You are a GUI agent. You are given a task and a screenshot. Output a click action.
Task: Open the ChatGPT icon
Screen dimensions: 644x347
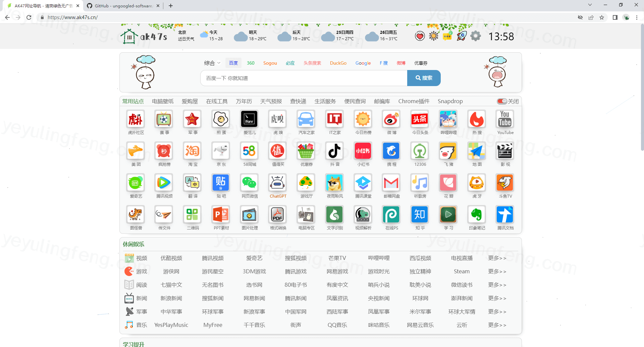[x=278, y=183]
